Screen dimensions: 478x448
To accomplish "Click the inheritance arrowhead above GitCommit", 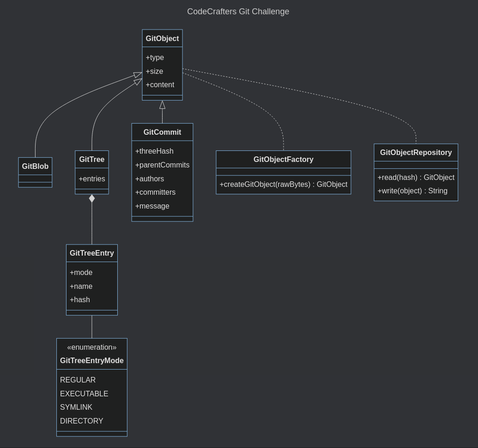I will point(162,104).
